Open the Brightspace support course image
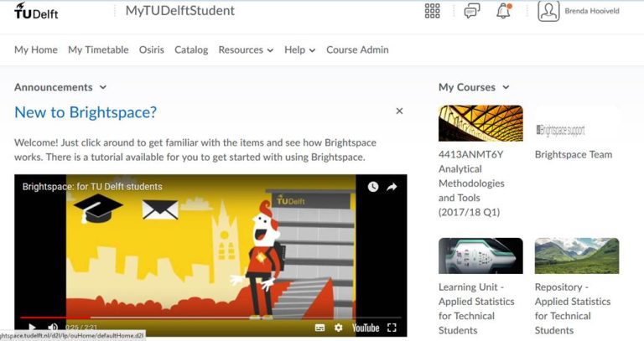Image resolution: width=644 pixels, height=341 pixels. coord(577,123)
